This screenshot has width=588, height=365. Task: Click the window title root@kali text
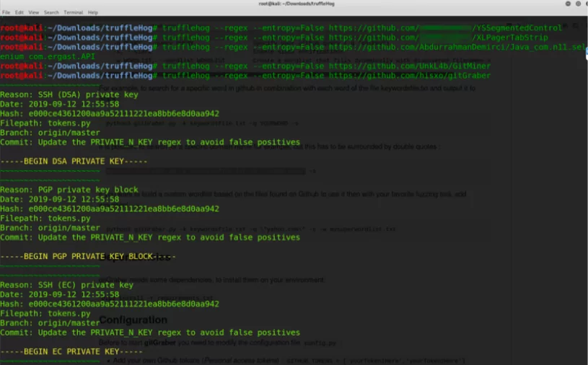click(x=297, y=4)
